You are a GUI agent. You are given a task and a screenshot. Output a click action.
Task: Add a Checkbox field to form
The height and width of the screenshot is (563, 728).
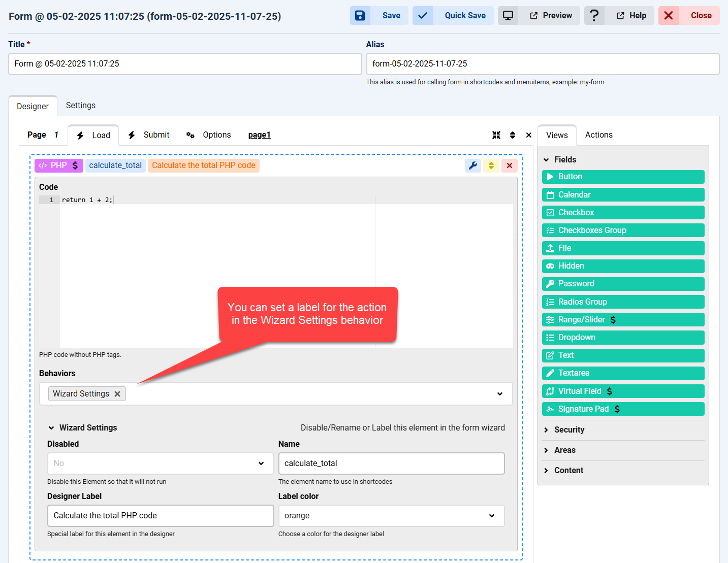(x=623, y=213)
